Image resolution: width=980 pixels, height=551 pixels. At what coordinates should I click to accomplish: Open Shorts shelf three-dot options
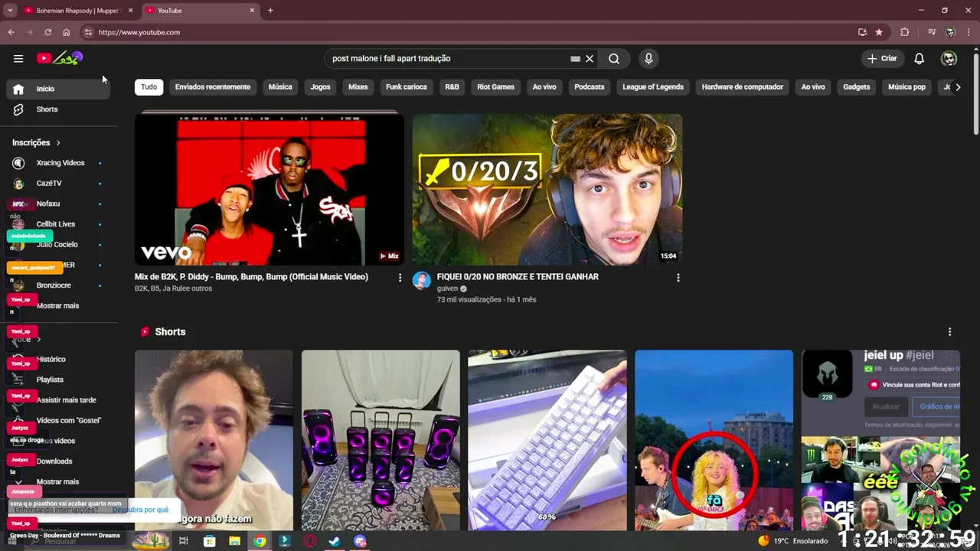950,332
